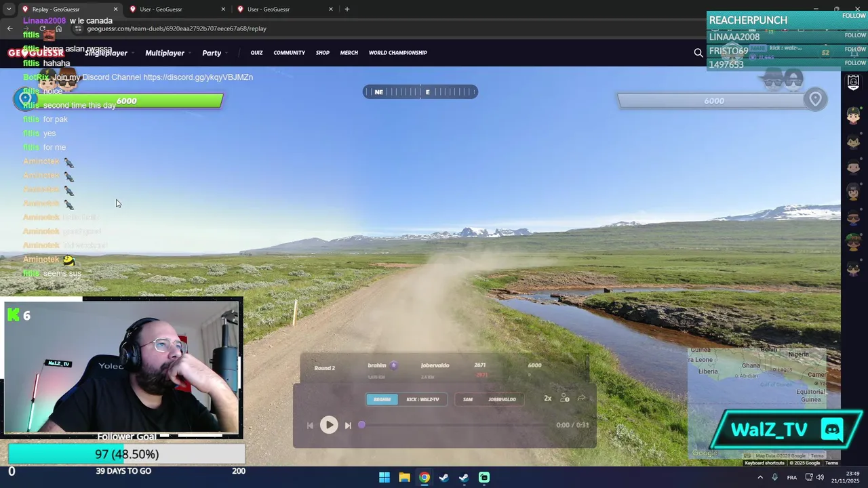868x488 pixels.
Task: Click the Chrome taskbar icon
Action: pyautogui.click(x=425, y=477)
